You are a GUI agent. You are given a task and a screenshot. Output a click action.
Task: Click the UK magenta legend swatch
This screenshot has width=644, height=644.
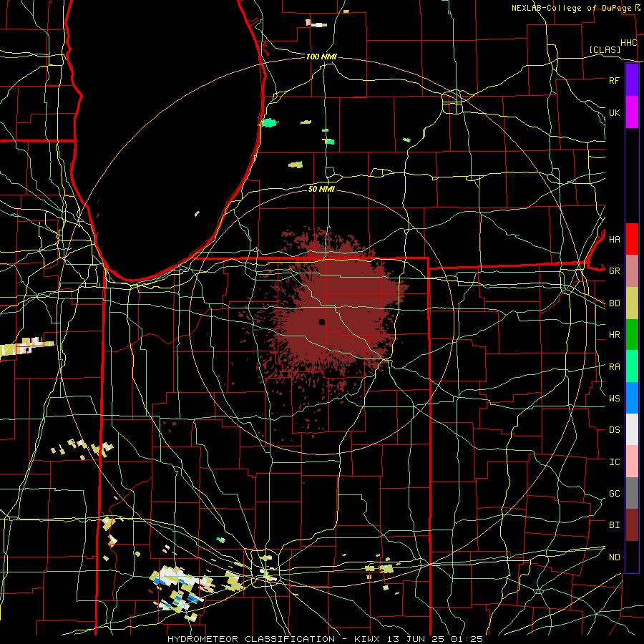[632, 112]
